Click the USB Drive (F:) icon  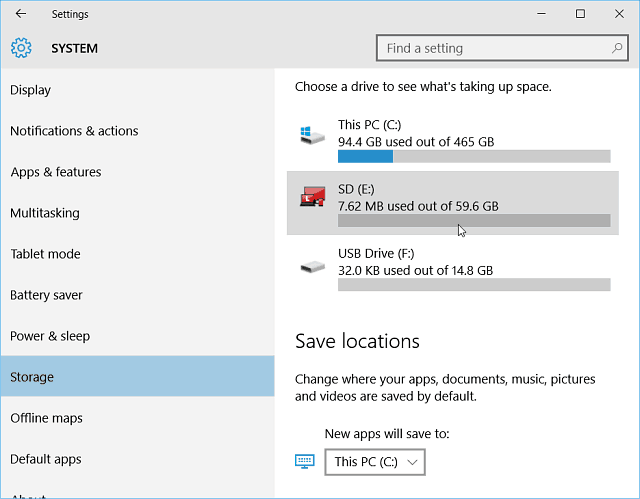point(313,268)
